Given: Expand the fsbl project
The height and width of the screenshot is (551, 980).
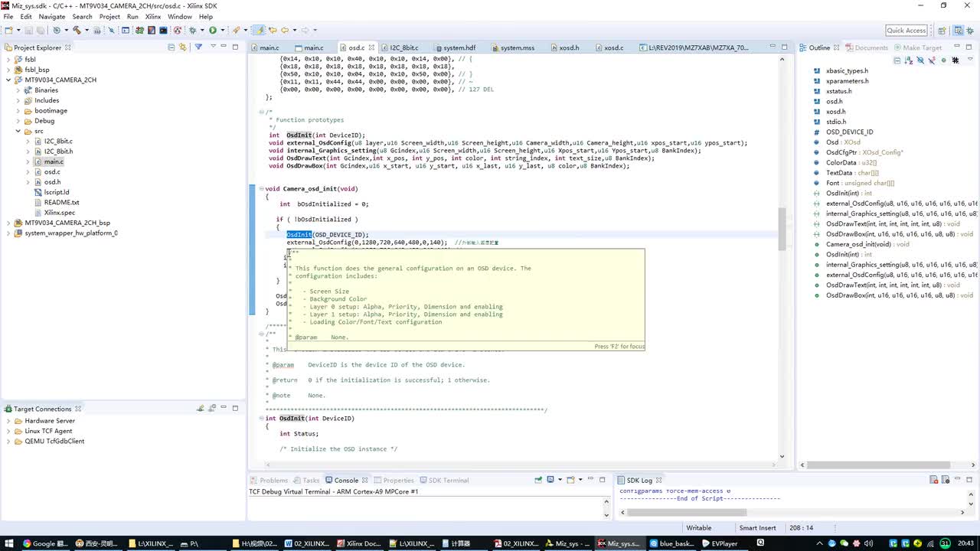Looking at the screenshot, I should [x=8, y=59].
